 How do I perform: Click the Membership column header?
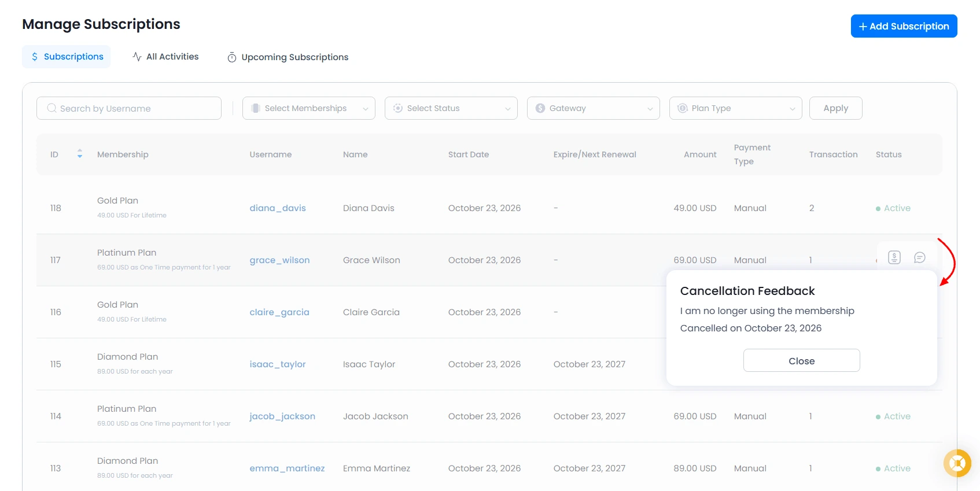[x=123, y=154]
